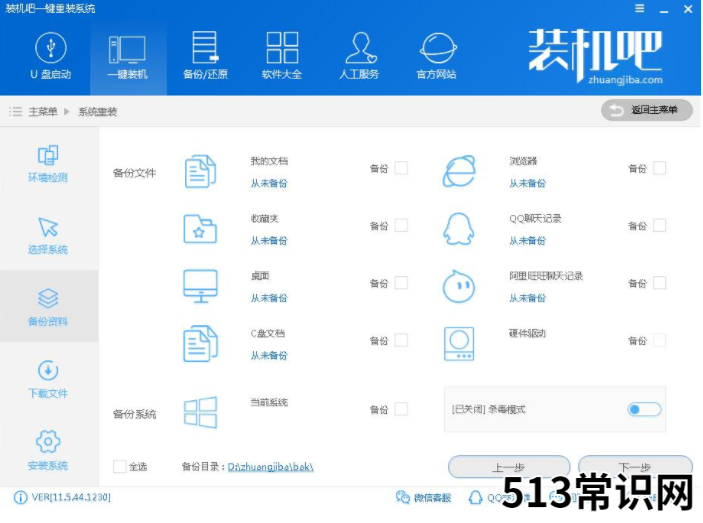Check backup for C盘文档

(x=401, y=340)
